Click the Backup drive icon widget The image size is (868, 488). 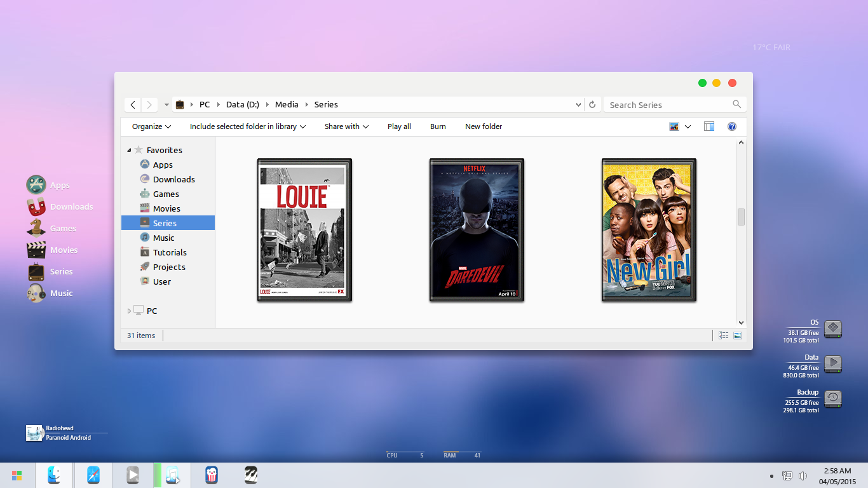pyautogui.click(x=833, y=398)
